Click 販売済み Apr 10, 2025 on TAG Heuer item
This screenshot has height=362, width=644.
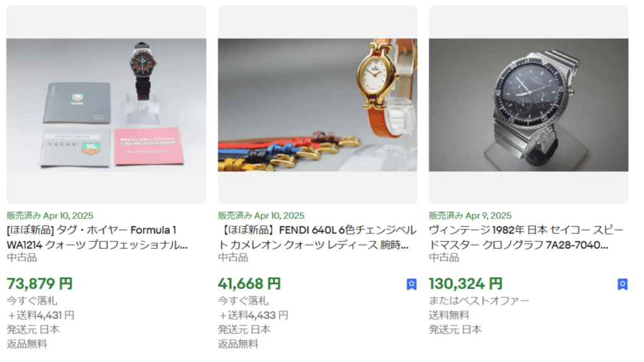pyautogui.click(x=50, y=216)
